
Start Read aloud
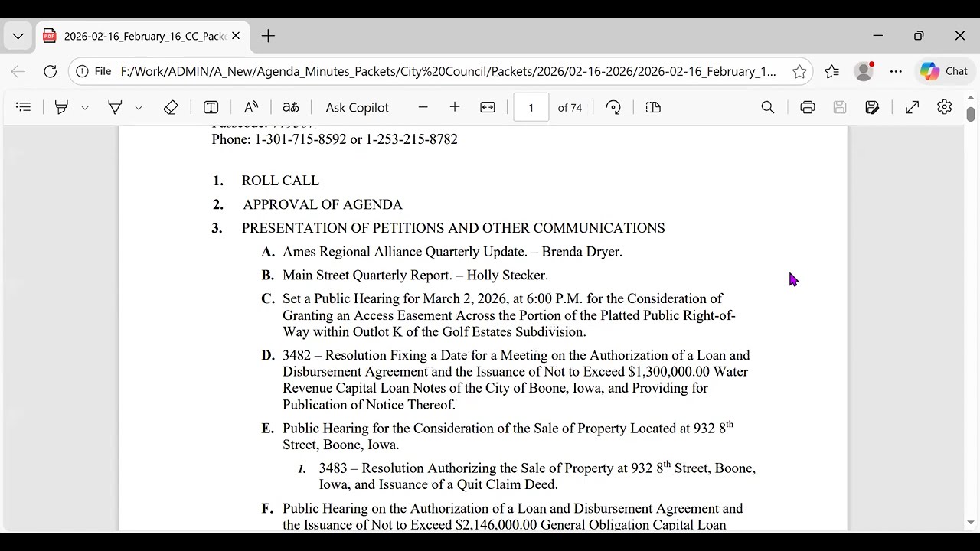tap(251, 107)
